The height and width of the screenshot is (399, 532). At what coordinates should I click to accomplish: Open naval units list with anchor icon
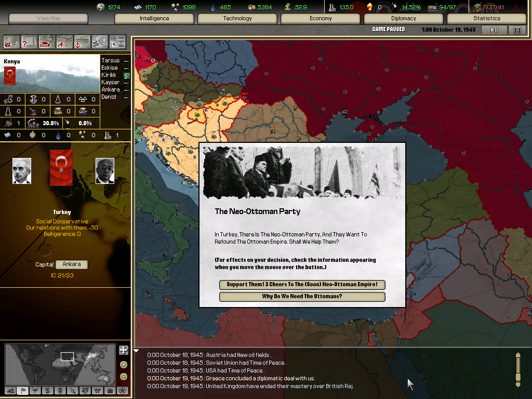click(x=82, y=42)
